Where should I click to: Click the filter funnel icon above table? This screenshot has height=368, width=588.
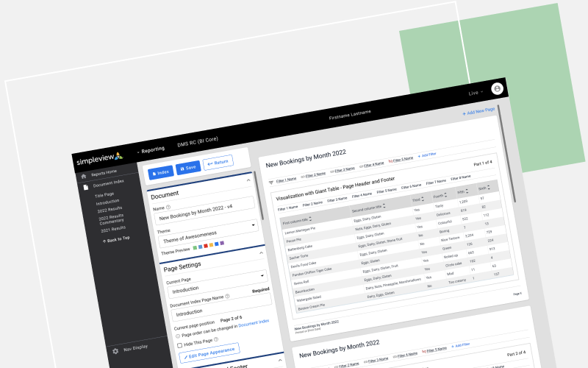coord(271,182)
